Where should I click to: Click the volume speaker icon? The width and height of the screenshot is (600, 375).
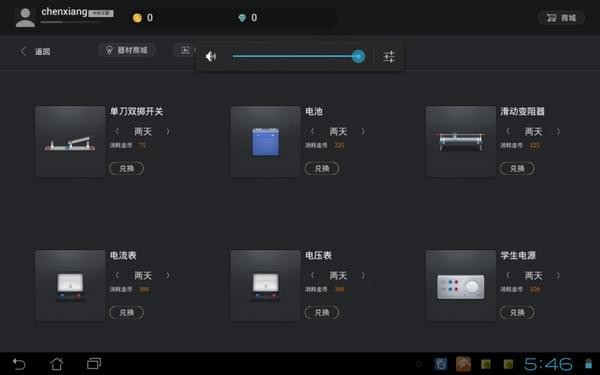tap(211, 57)
